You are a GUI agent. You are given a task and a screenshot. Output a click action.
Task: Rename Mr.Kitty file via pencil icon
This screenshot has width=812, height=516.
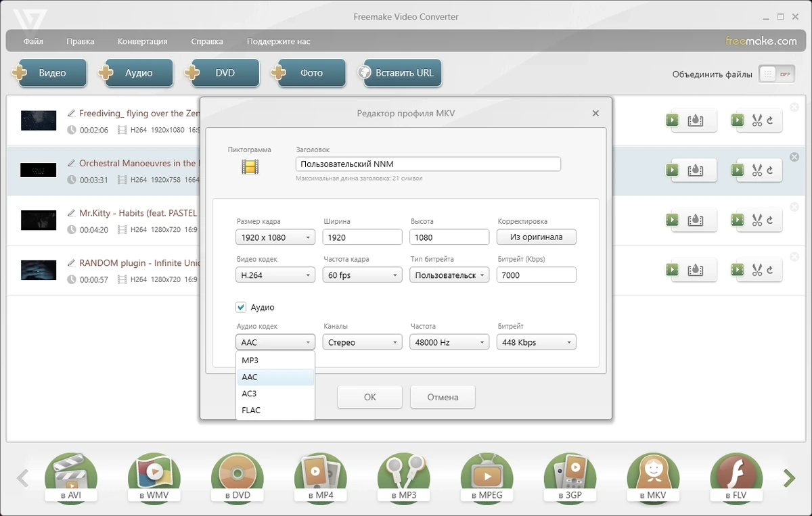click(x=72, y=213)
